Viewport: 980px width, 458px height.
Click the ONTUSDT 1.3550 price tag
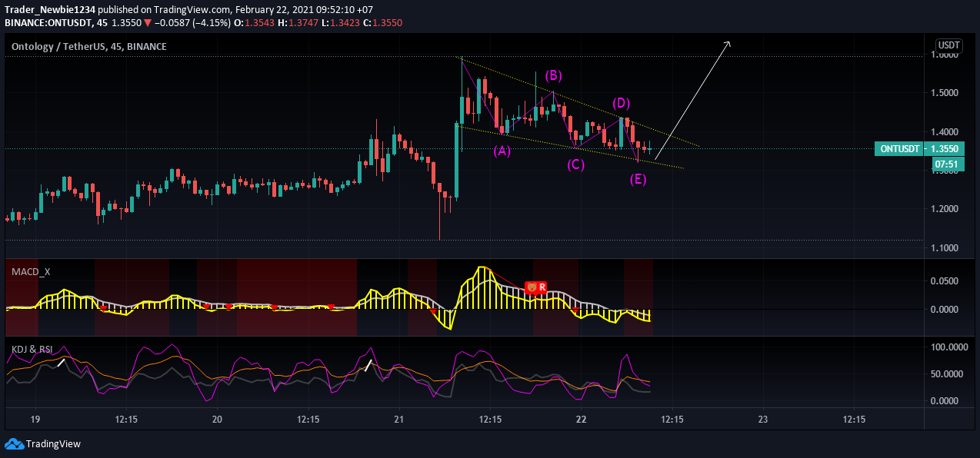[x=919, y=149]
